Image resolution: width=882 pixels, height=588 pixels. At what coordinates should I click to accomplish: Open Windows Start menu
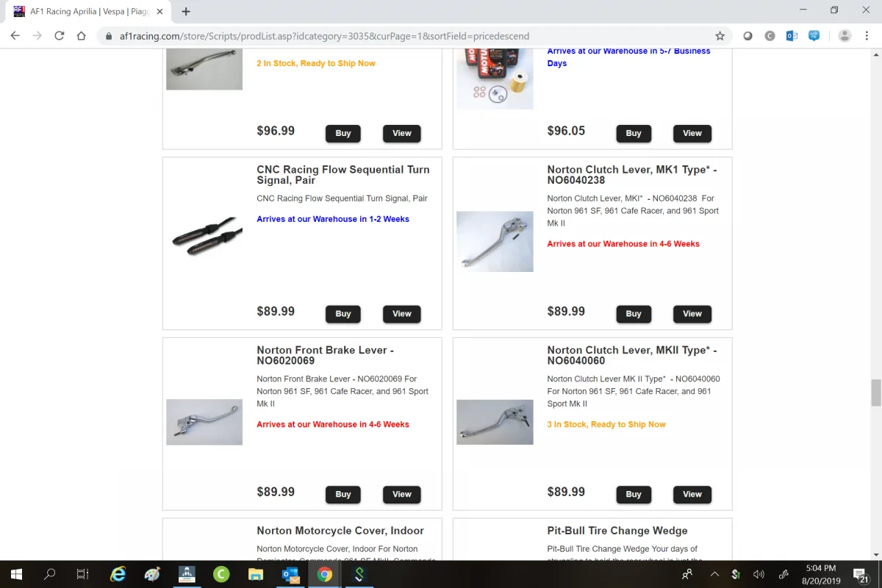pos(16,574)
